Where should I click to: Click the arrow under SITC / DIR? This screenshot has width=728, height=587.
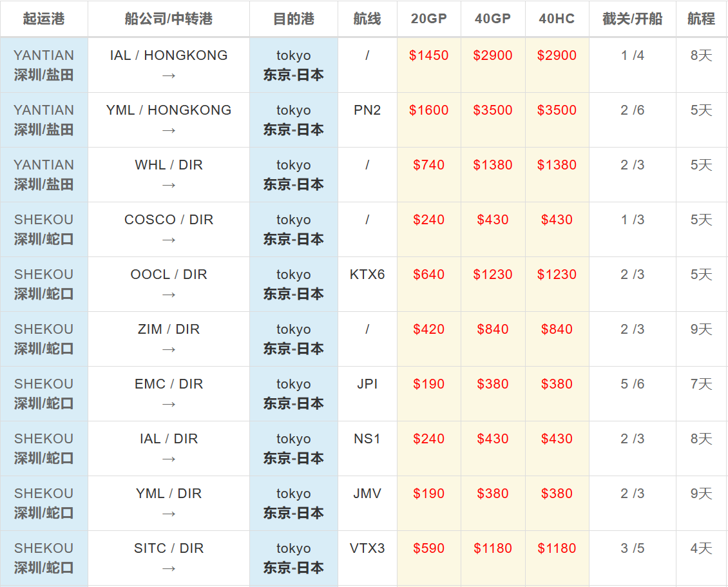[169, 568]
